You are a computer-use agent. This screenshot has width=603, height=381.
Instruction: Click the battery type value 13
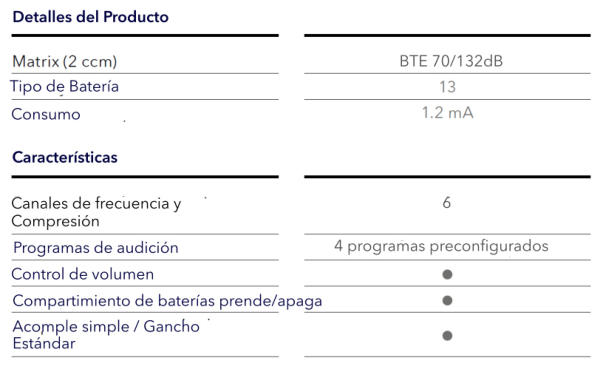[447, 87]
